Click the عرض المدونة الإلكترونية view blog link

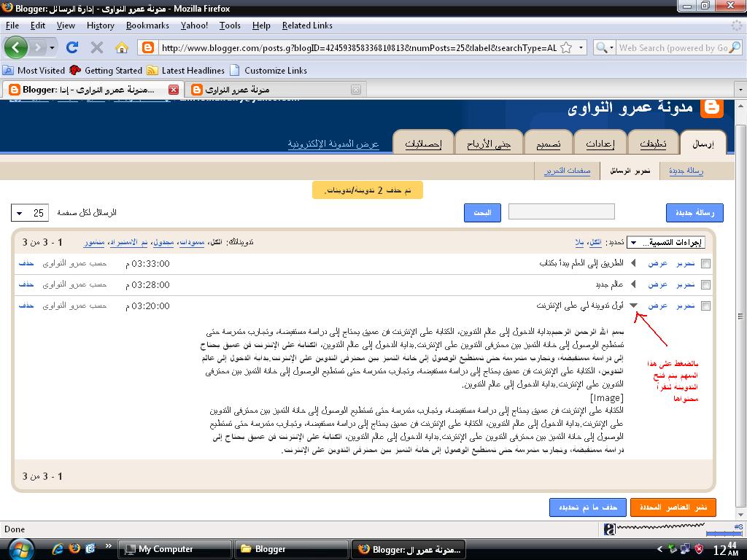(333, 144)
